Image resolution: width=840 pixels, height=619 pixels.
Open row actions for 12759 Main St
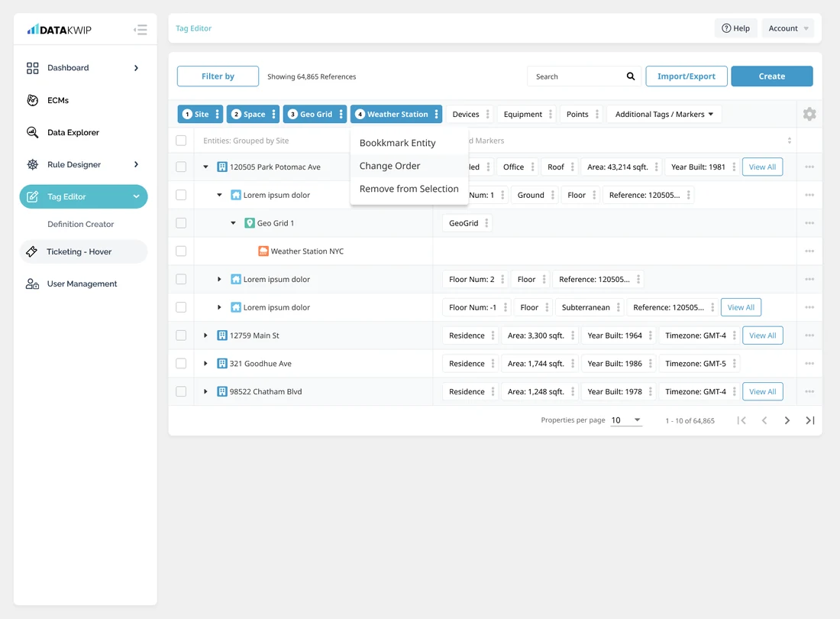tap(809, 335)
